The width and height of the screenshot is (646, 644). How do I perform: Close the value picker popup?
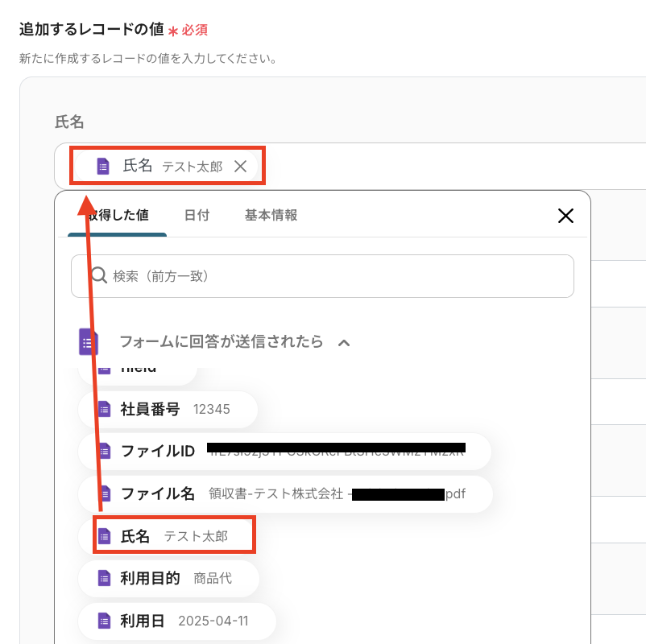coord(565,215)
